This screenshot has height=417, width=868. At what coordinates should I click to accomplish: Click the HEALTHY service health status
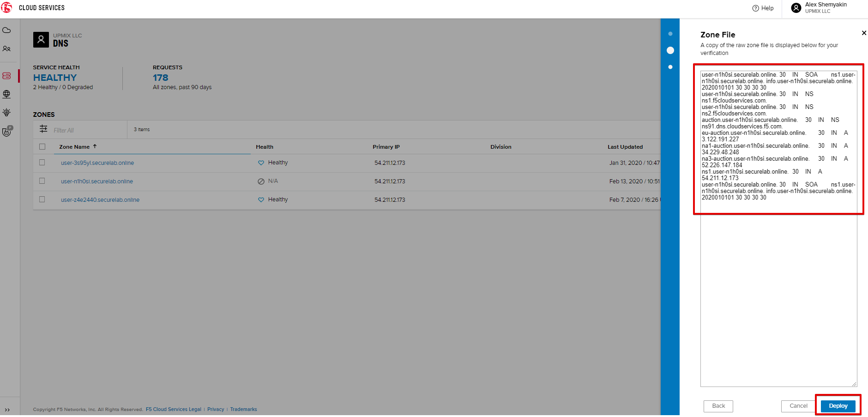(55, 78)
